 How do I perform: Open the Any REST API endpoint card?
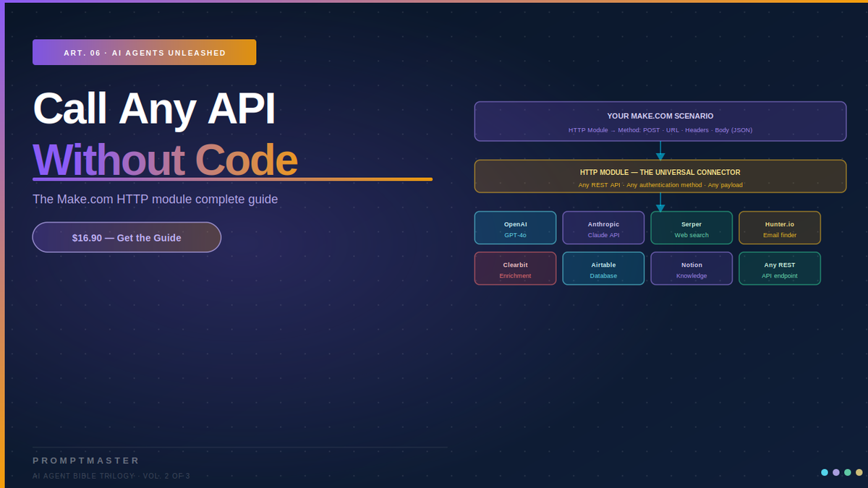point(780,268)
